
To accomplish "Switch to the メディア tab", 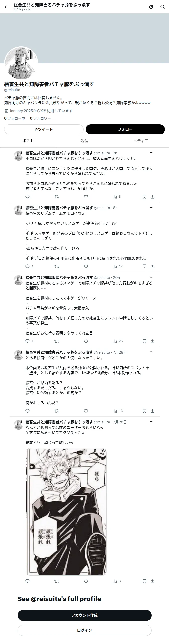I will [141, 141].
